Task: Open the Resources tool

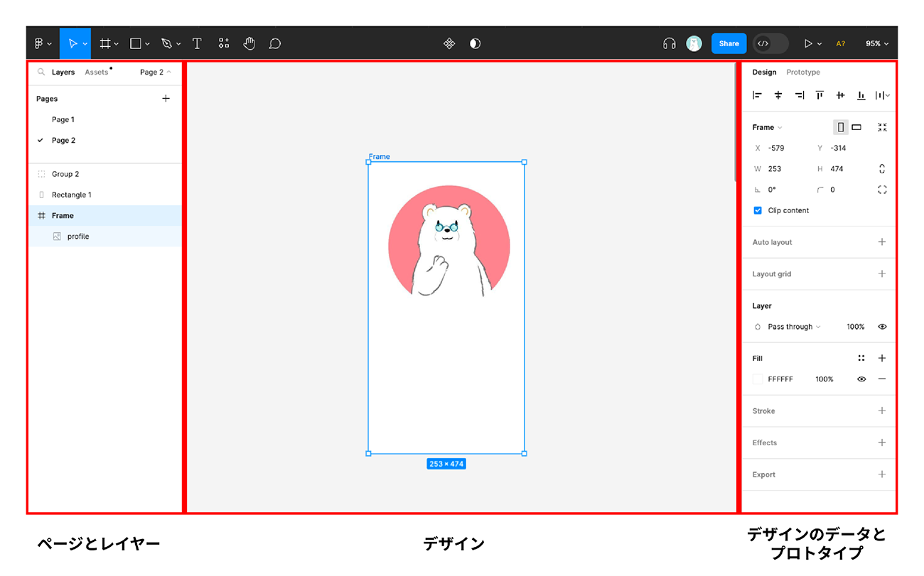Action: pyautogui.click(x=224, y=43)
